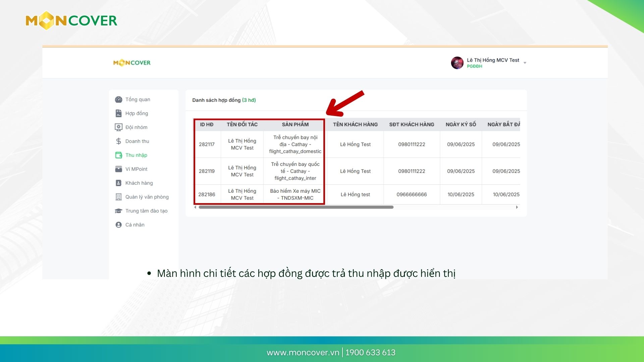Click the Trung tâm đào tạo graduation cap icon

(x=118, y=211)
